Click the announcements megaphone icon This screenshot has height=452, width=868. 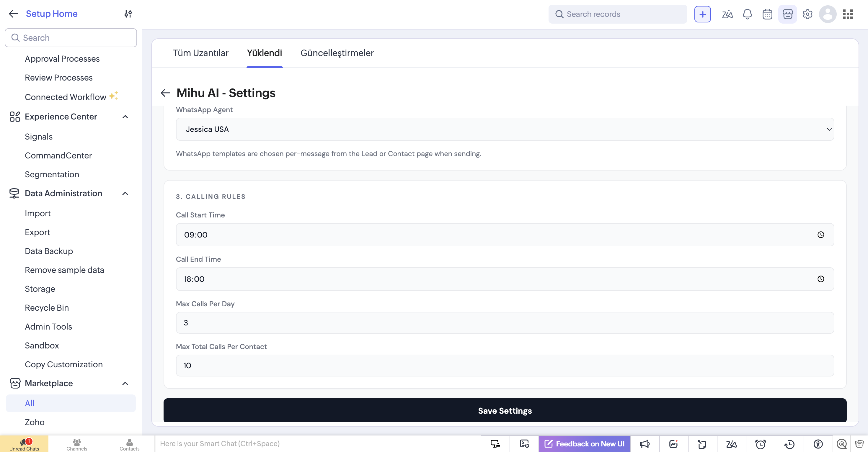tap(645, 444)
